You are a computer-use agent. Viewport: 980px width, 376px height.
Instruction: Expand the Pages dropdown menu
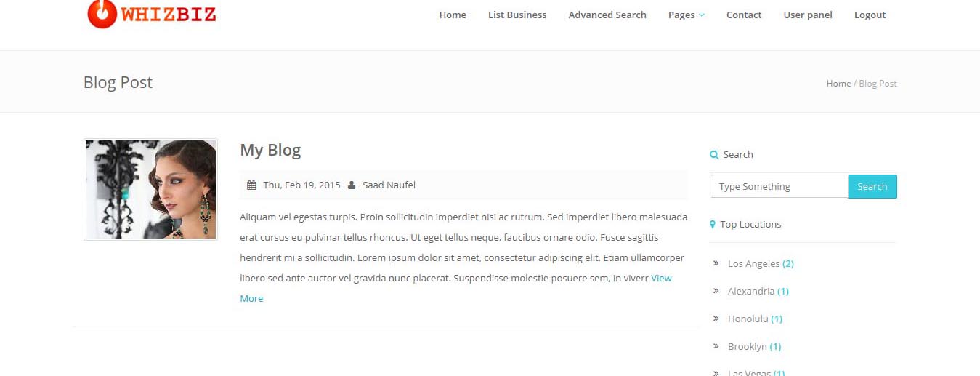[687, 15]
